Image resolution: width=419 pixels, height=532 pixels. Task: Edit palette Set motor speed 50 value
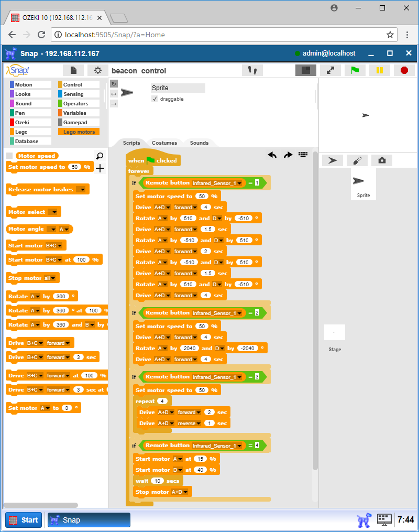(x=74, y=167)
